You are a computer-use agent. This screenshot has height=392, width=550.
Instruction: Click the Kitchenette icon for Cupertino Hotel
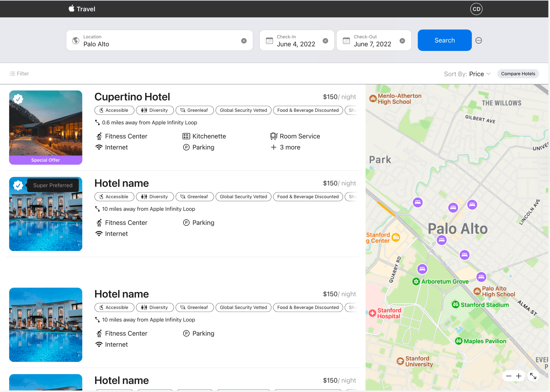pyautogui.click(x=186, y=136)
